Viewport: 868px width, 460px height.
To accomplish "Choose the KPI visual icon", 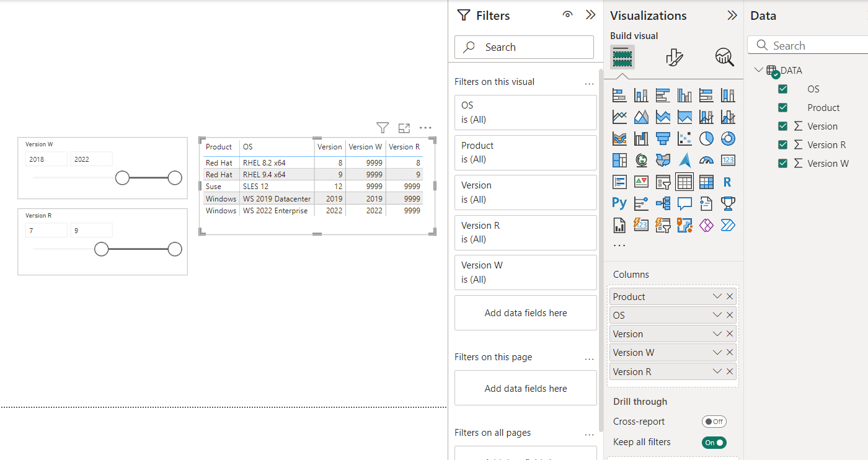I will (x=641, y=182).
